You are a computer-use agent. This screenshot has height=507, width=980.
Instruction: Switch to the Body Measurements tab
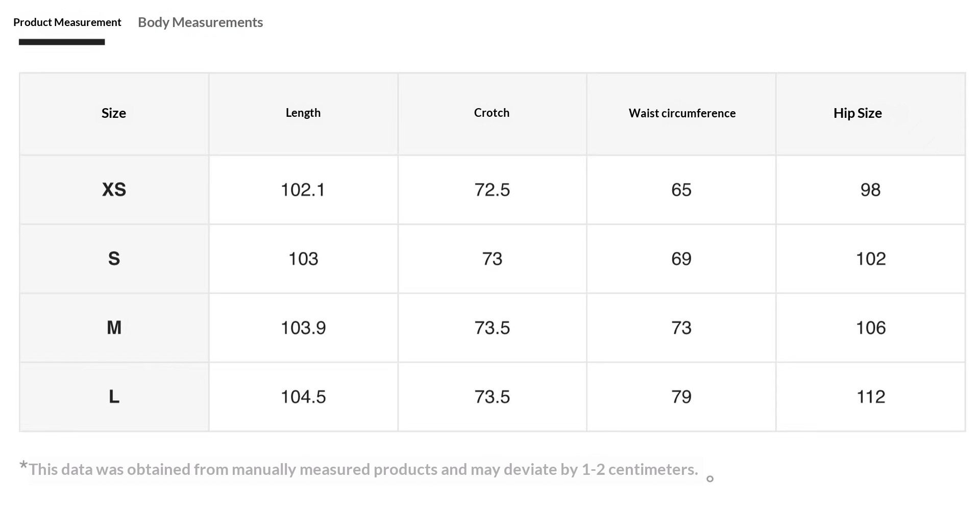(200, 22)
